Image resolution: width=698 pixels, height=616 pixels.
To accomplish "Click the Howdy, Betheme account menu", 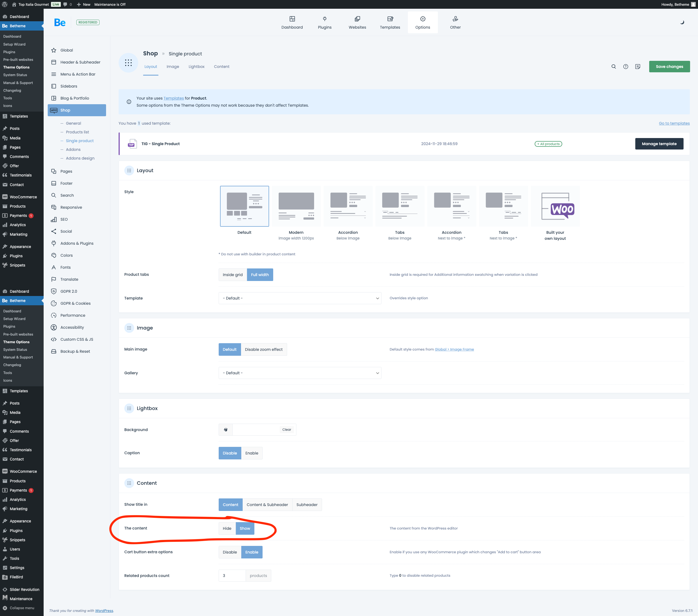I will click(678, 4).
